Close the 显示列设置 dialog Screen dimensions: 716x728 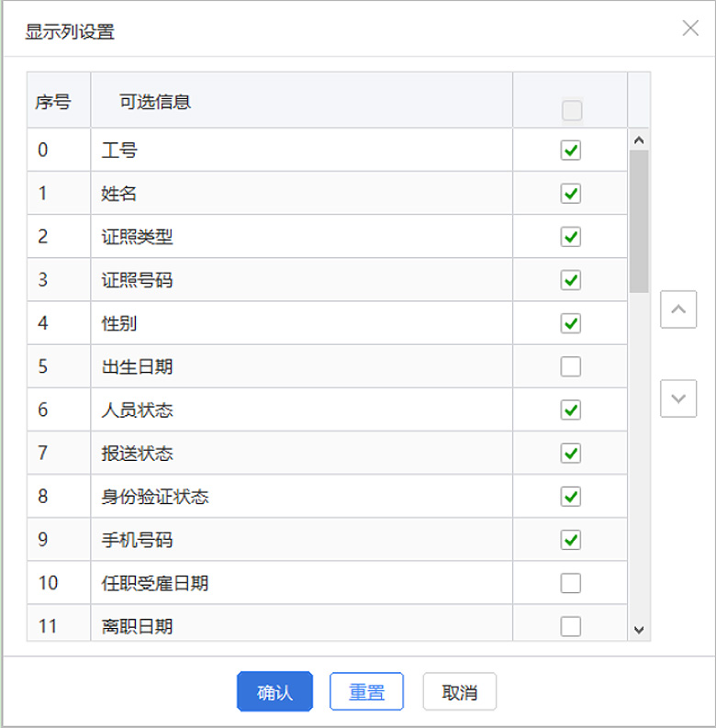click(690, 28)
